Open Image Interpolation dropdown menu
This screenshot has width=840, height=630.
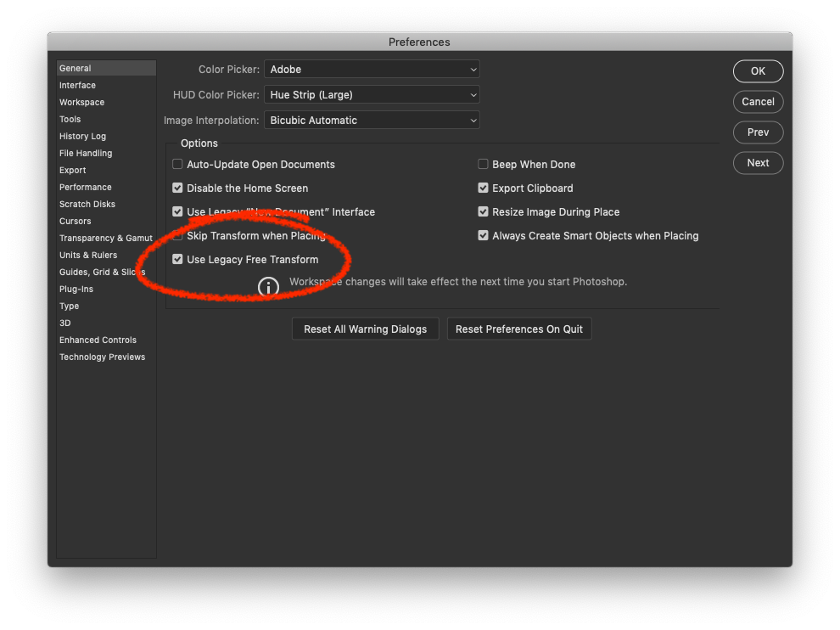click(x=372, y=121)
